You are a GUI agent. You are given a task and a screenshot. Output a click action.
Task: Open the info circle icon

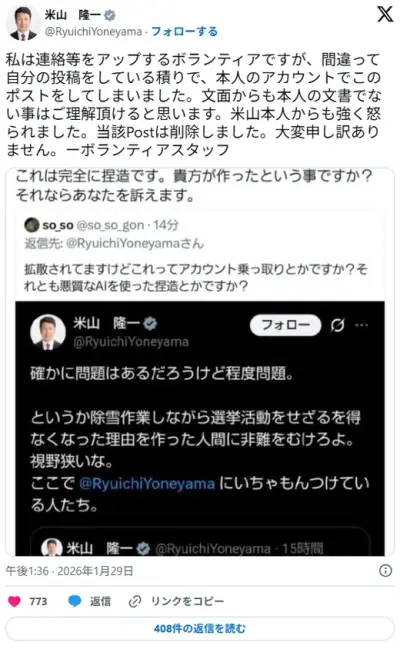pos(386,571)
